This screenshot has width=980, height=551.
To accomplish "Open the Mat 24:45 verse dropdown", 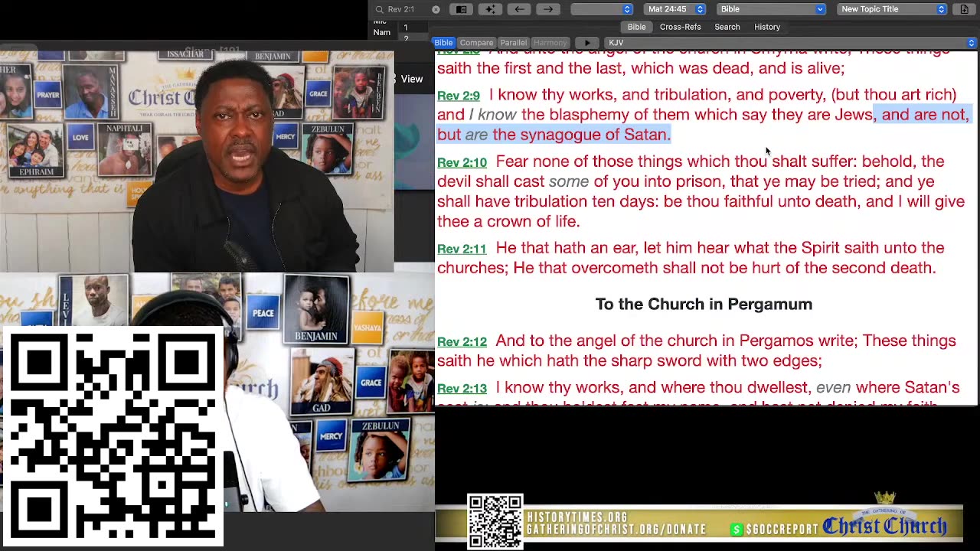I will click(x=675, y=9).
